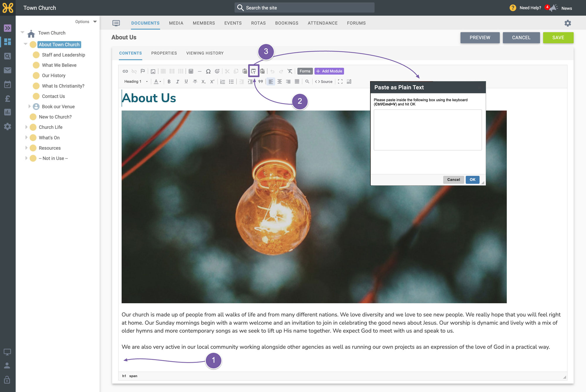Expand the Church Life node
This screenshot has width=586, height=392.
coord(26,127)
